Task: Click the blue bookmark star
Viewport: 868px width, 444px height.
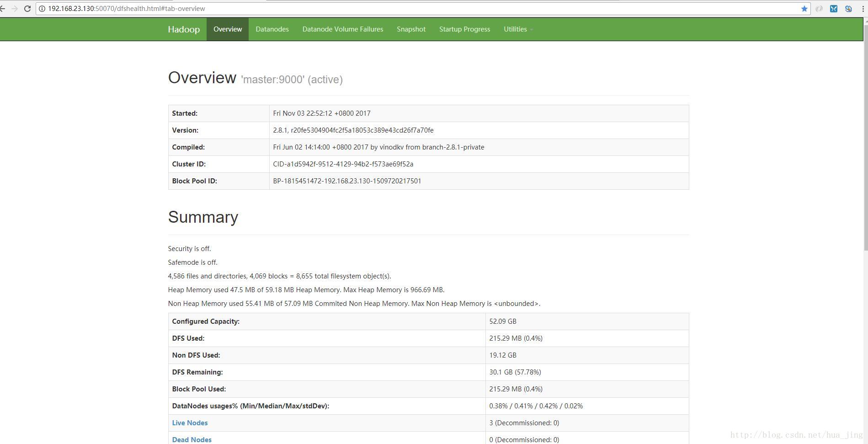Action: tap(804, 9)
